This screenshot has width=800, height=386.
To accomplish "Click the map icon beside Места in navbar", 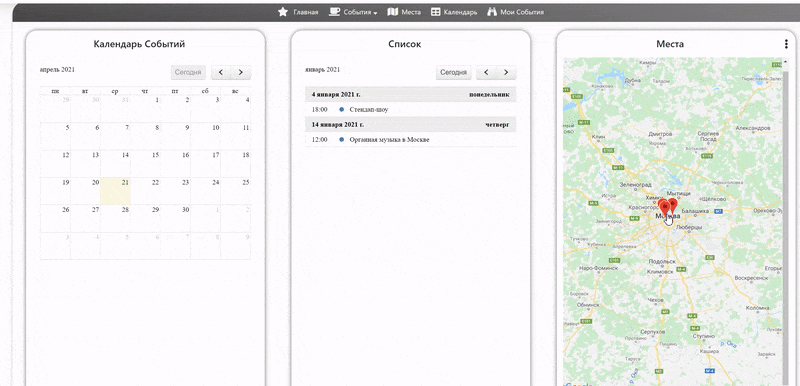I will [392, 12].
